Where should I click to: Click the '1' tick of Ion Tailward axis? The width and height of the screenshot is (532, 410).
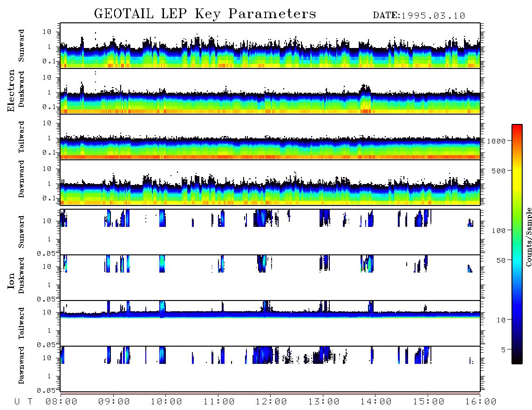49,330
